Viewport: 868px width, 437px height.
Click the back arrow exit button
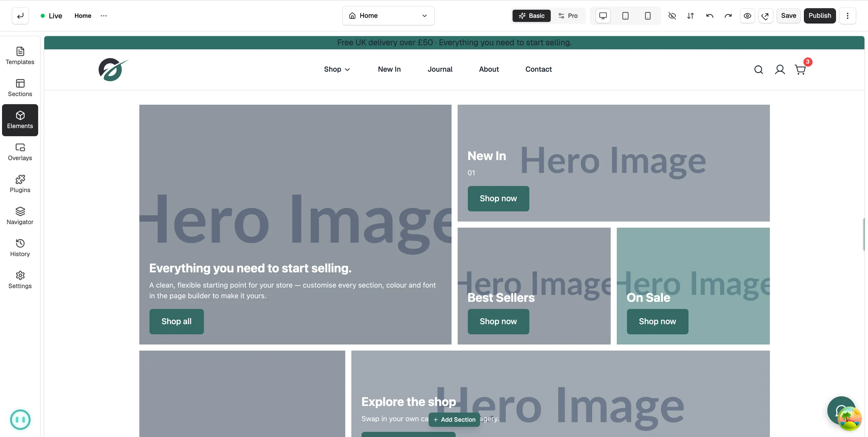pyautogui.click(x=20, y=16)
